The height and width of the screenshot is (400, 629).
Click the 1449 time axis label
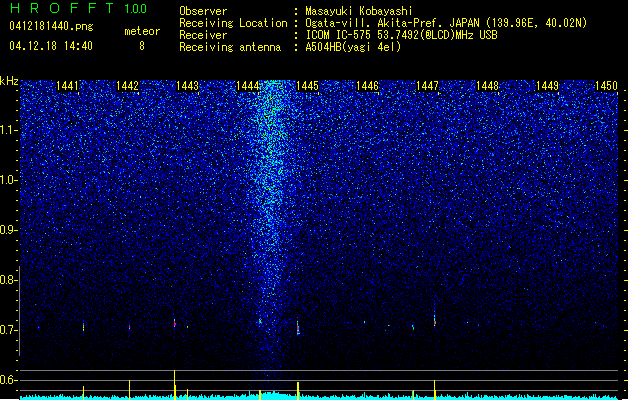click(x=547, y=86)
